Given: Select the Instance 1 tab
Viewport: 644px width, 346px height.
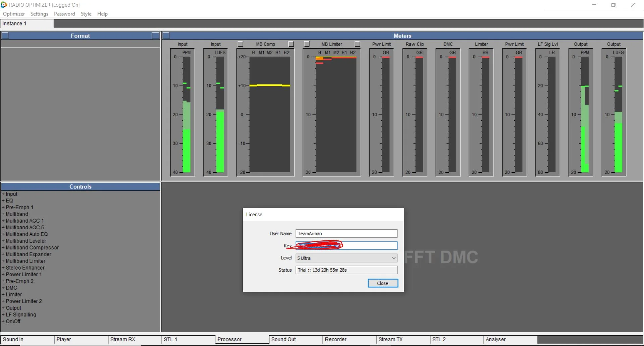Looking at the screenshot, I should [x=27, y=23].
